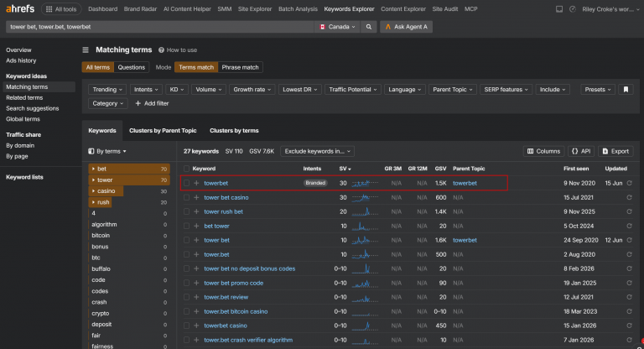The image size is (644, 349).
Task: Open the Canada country dropdown
Action: tap(337, 27)
